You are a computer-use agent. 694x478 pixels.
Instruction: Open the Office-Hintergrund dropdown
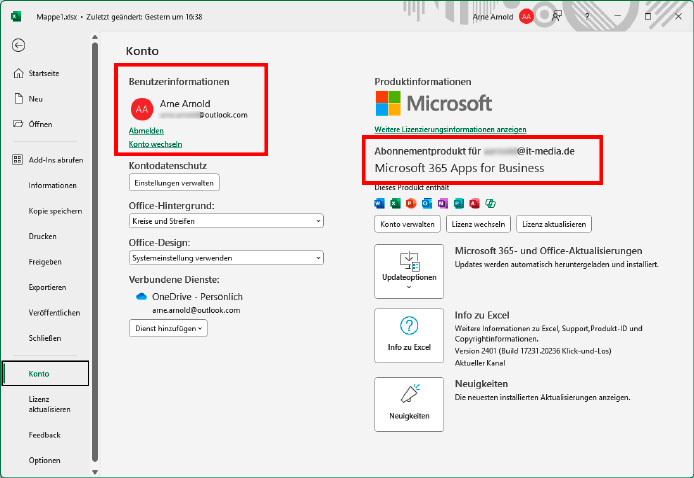[226, 221]
